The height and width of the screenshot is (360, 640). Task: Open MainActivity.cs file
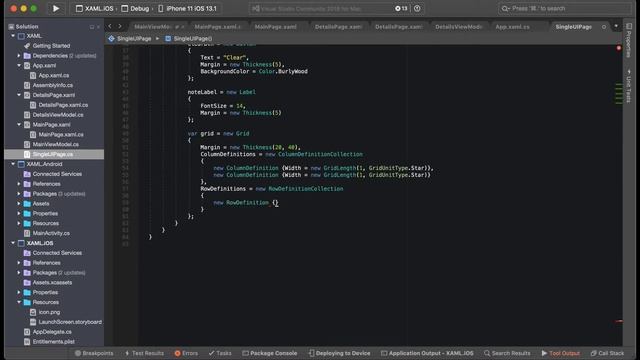coord(51,233)
